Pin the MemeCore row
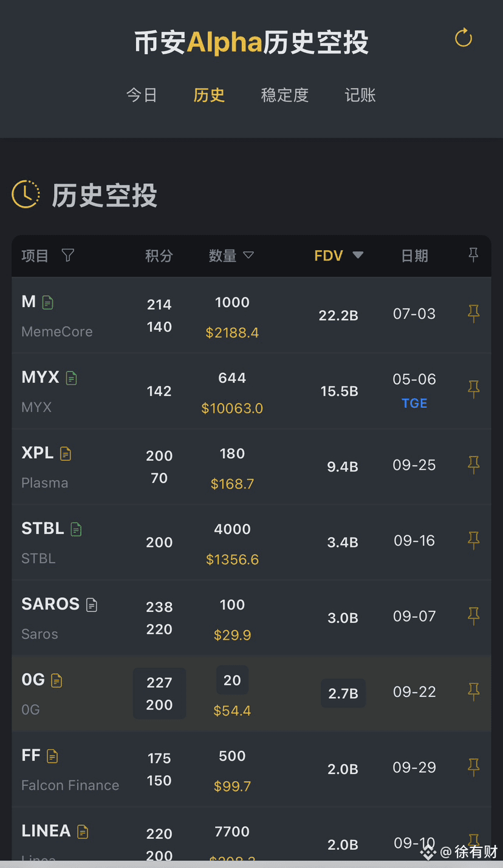This screenshot has width=503, height=868. [x=474, y=314]
